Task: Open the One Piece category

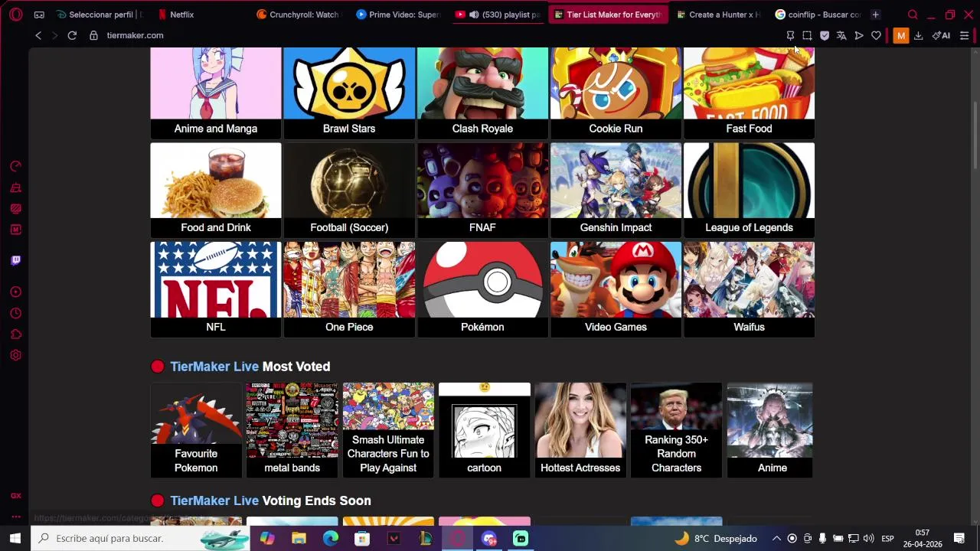Action: pyautogui.click(x=349, y=289)
